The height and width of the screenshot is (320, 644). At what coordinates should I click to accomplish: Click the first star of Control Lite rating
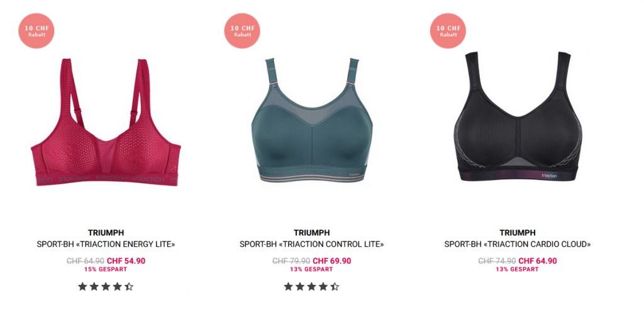pyautogui.click(x=288, y=286)
